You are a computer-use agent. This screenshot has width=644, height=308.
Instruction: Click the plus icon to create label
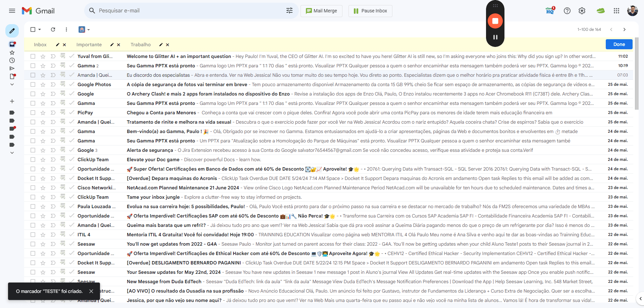(12, 101)
